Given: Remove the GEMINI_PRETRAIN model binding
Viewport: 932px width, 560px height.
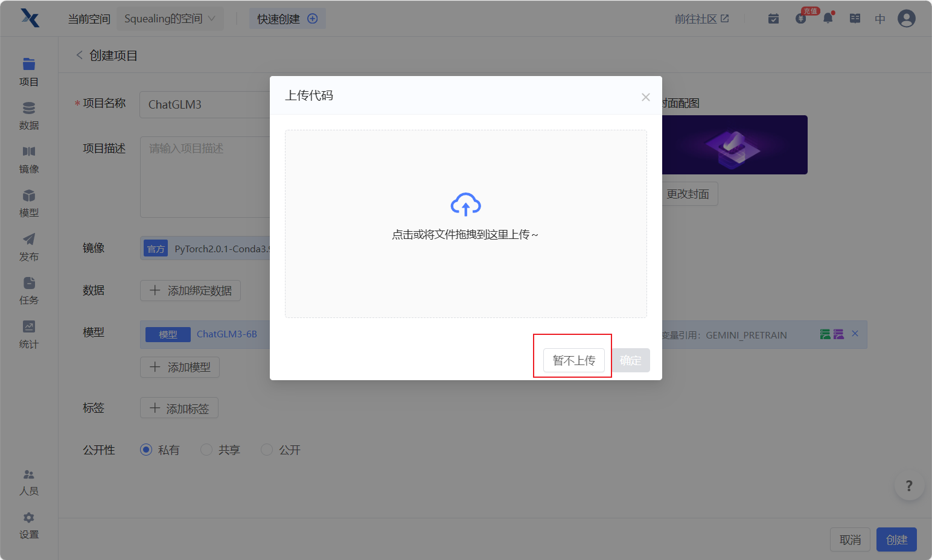Looking at the screenshot, I should pos(855,334).
